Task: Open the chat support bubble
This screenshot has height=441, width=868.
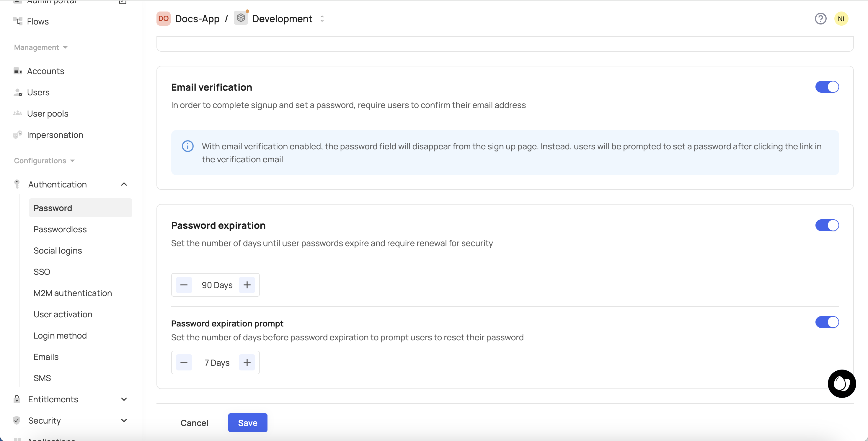Action: tap(842, 384)
